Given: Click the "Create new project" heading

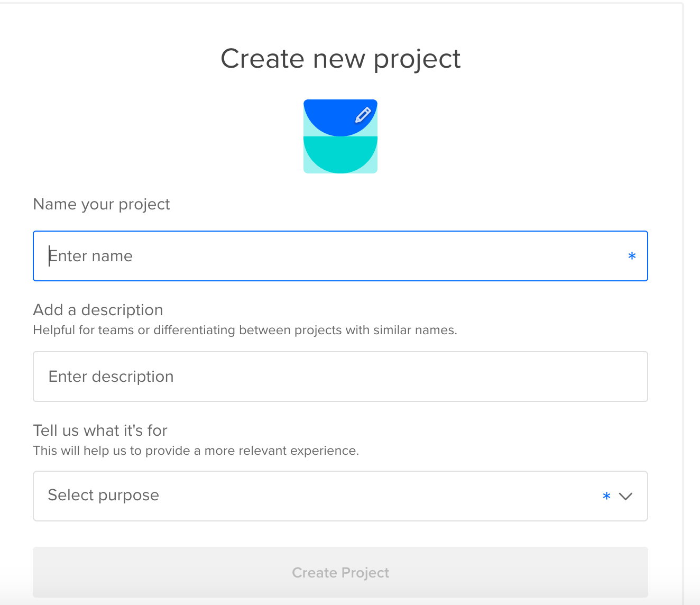Looking at the screenshot, I should point(340,58).
